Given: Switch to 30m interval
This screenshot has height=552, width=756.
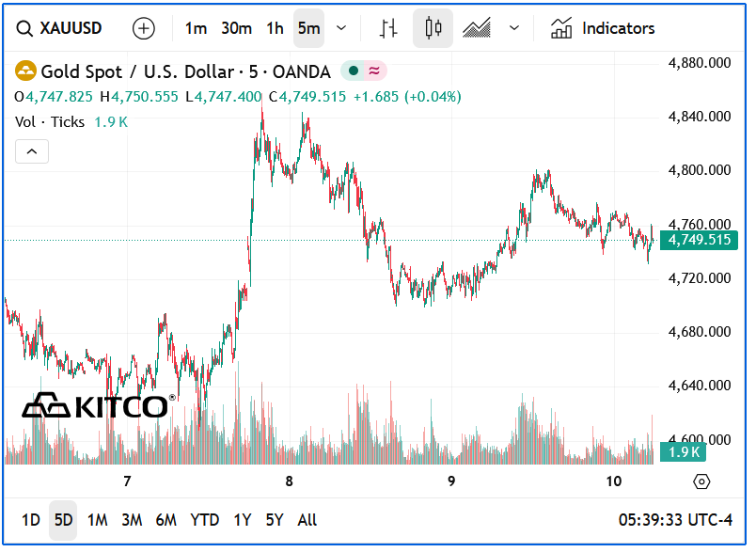Looking at the screenshot, I should click(x=236, y=28).
